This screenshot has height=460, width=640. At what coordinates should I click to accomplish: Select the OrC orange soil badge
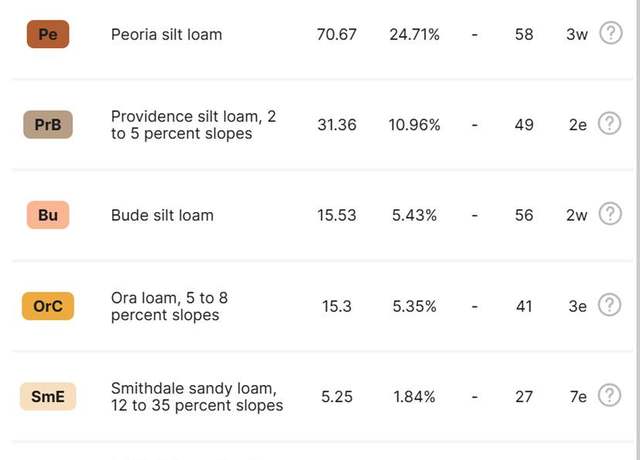pos(48,306)
